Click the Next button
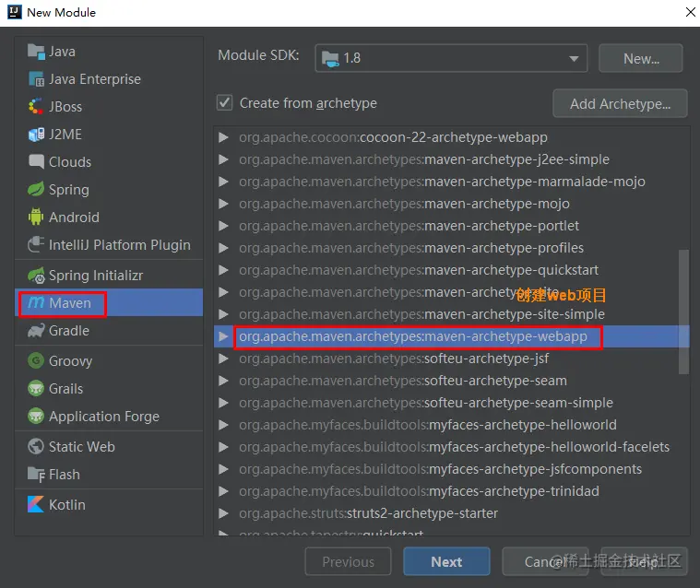 (446, 561)
